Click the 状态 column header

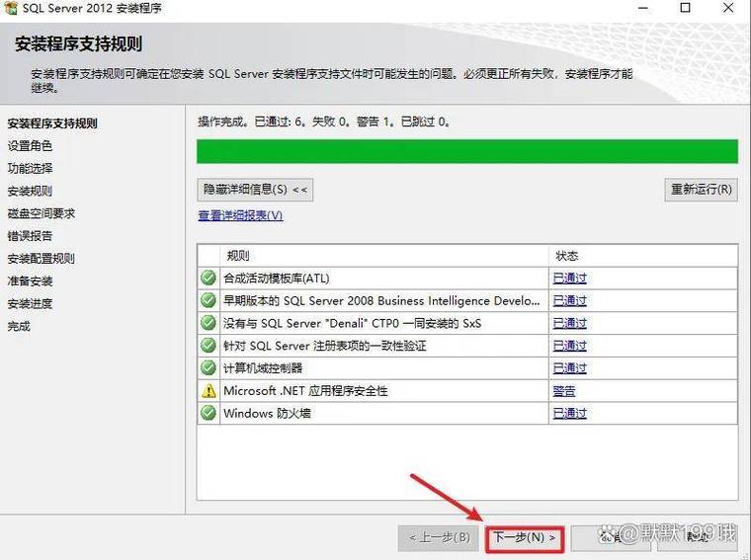pos(642,256)
